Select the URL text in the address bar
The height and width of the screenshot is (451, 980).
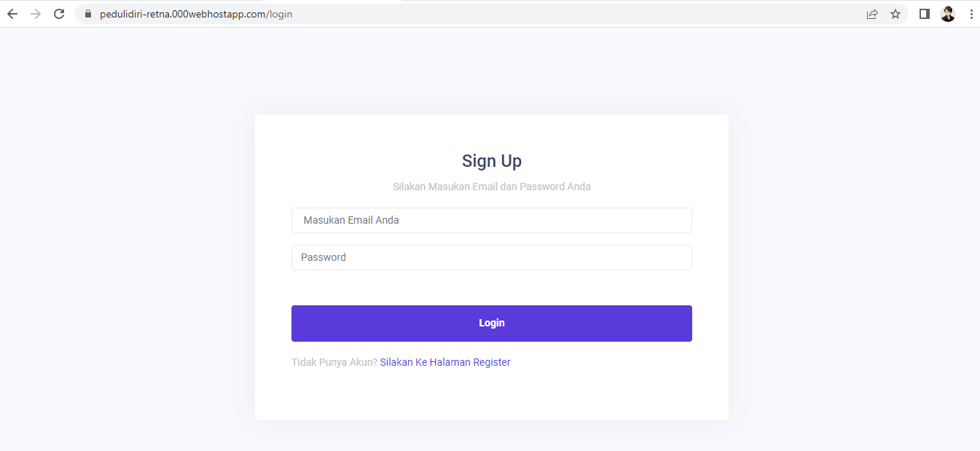coord(196,14)
